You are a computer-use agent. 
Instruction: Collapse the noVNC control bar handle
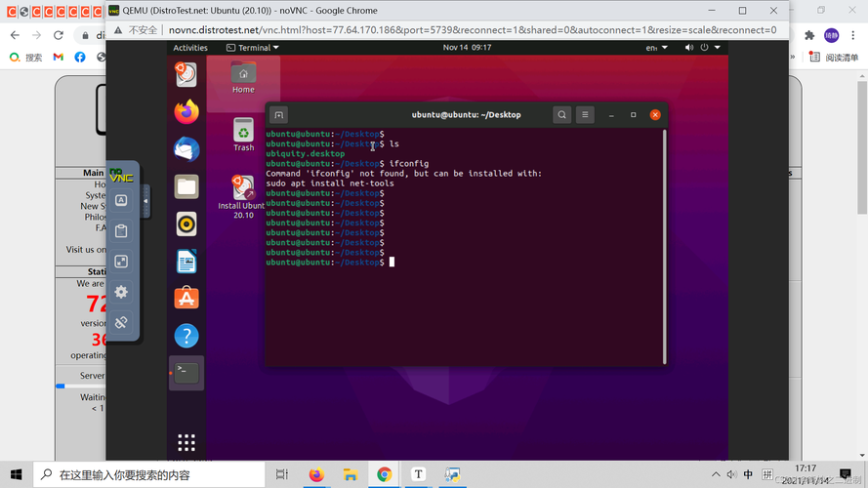pyautogui.click(x=145, y=201)
